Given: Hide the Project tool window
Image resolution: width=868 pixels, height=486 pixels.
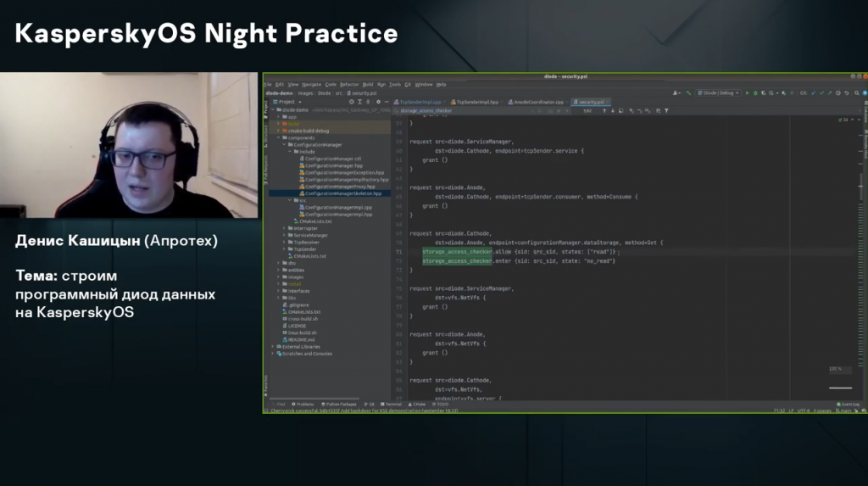Looking at the screenshot, I should 387,102.
